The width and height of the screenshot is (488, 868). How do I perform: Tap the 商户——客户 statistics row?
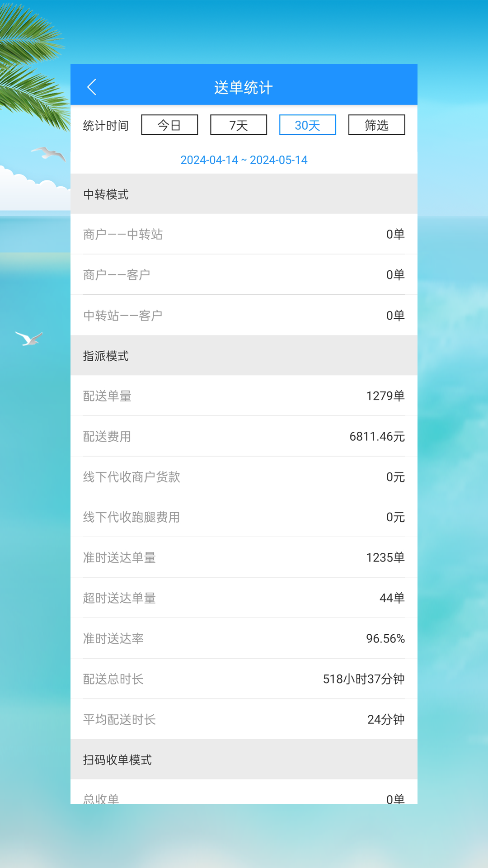click(x=244, y=274)
